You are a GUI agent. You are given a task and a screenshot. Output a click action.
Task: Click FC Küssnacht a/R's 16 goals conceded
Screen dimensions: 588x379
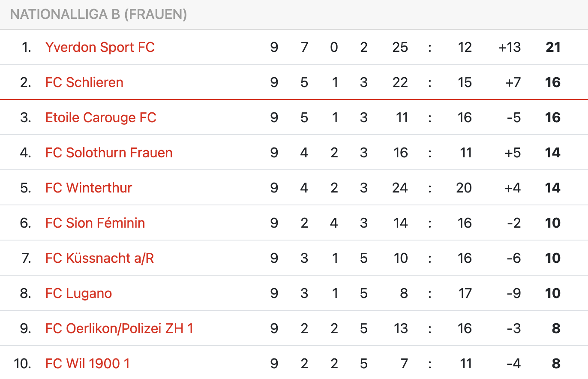tap(465, 258)
